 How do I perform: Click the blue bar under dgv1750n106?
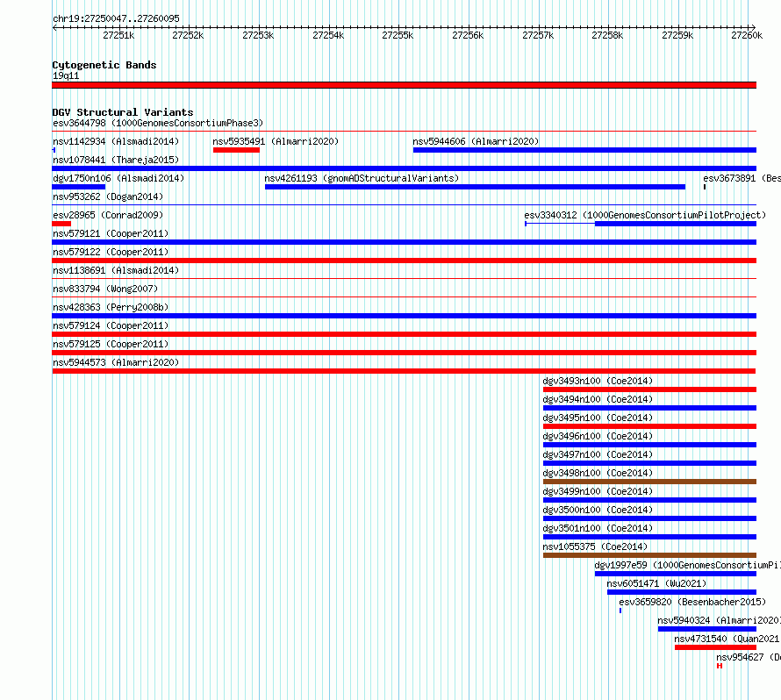pos(79,187)
